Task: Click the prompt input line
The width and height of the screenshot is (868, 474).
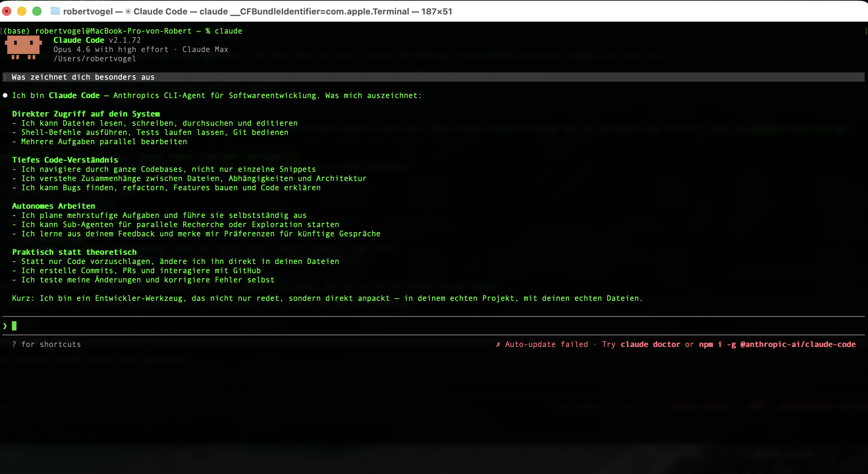Action: tap(404, 326)
